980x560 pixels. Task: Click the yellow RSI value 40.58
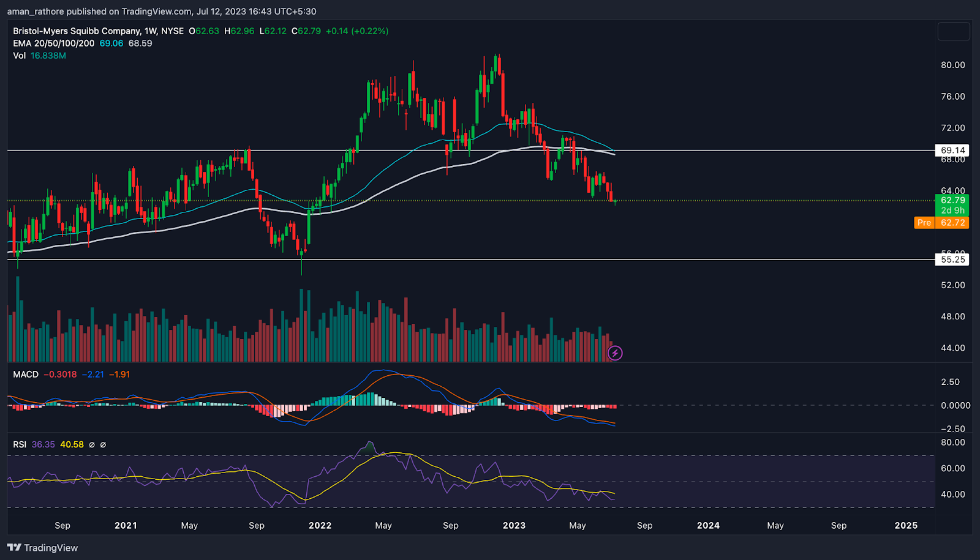[72, 444]
